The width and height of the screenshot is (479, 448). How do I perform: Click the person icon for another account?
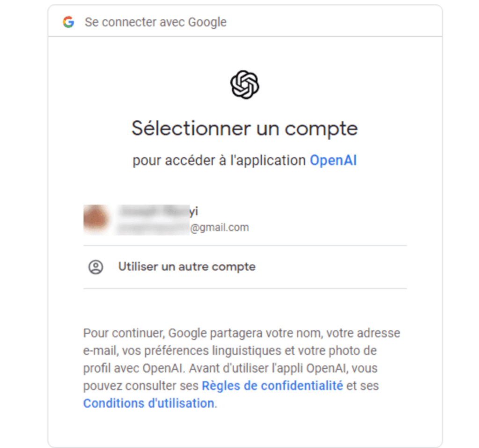click(x=96, y=267)
